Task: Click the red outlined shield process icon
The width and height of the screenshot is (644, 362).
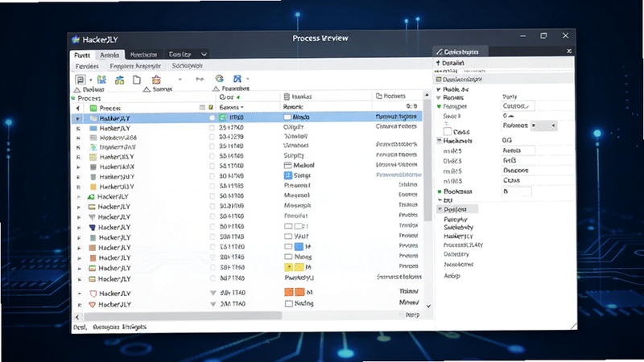Action: click(93, 294)
